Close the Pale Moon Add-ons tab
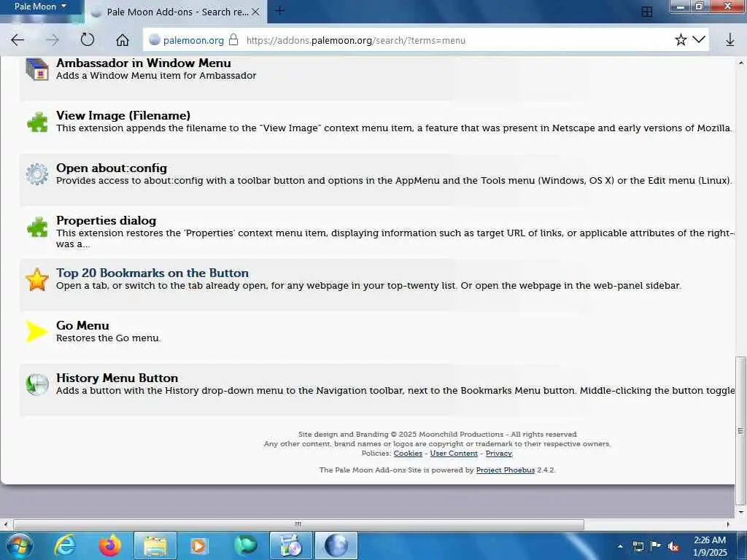This screenshot has height=560, width=747. [255, 12]
